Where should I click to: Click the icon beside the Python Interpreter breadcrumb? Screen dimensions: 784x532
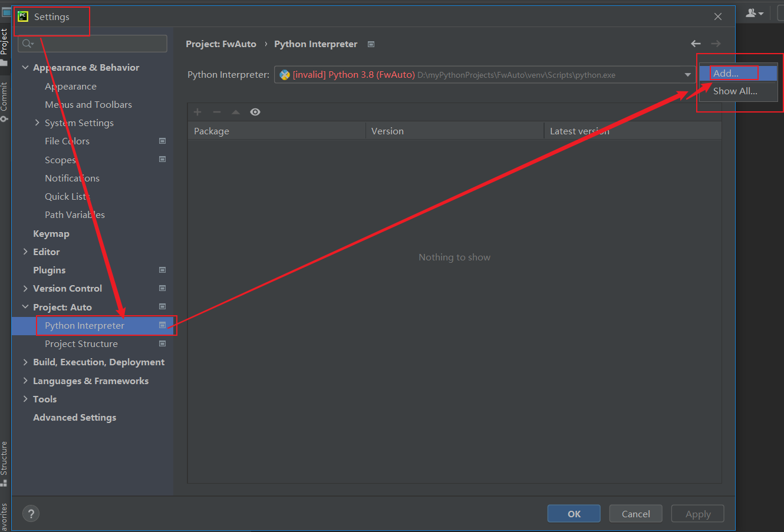coord(370,44)
